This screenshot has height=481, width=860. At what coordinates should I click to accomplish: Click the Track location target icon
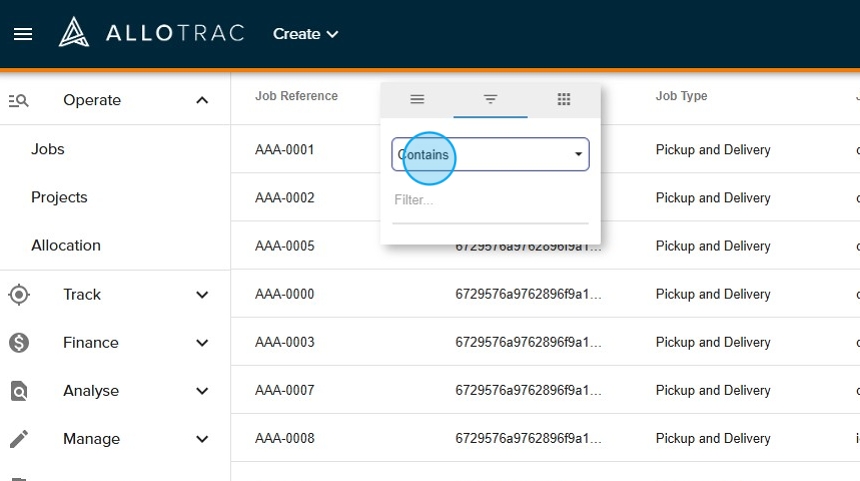(x=19, y=294)
